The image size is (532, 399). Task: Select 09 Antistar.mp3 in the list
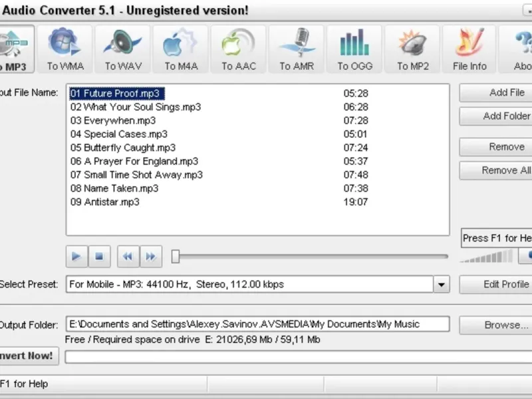click(x=105, y=202)
